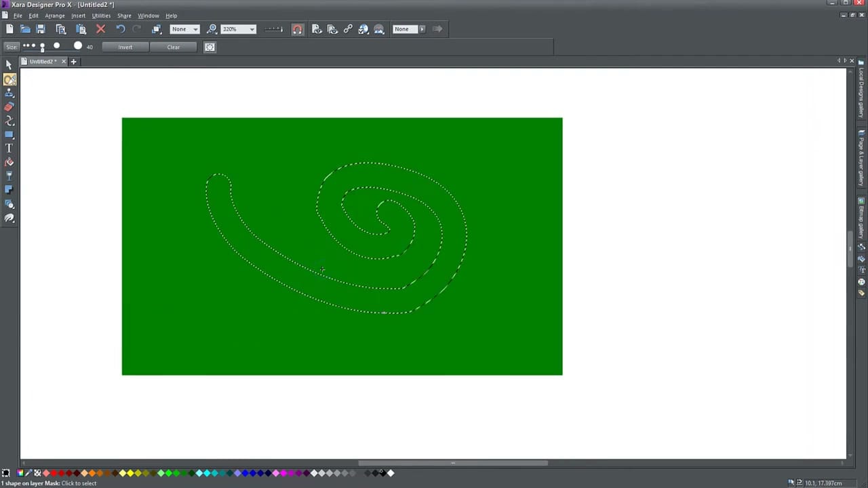868x488 pixels.
Task: Select the Shape Editor tool
Action: [x=9, y=118]
